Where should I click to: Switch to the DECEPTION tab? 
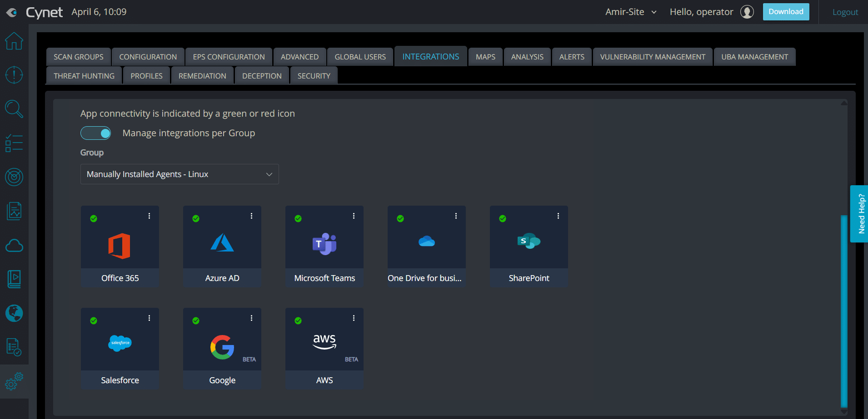[x=262, y=76]
